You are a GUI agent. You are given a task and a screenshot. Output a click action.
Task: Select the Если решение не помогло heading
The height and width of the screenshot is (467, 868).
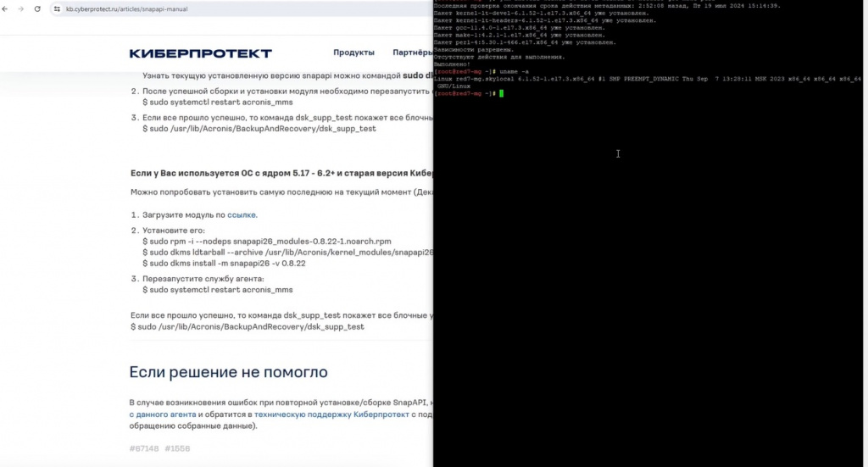coord(229,372)
